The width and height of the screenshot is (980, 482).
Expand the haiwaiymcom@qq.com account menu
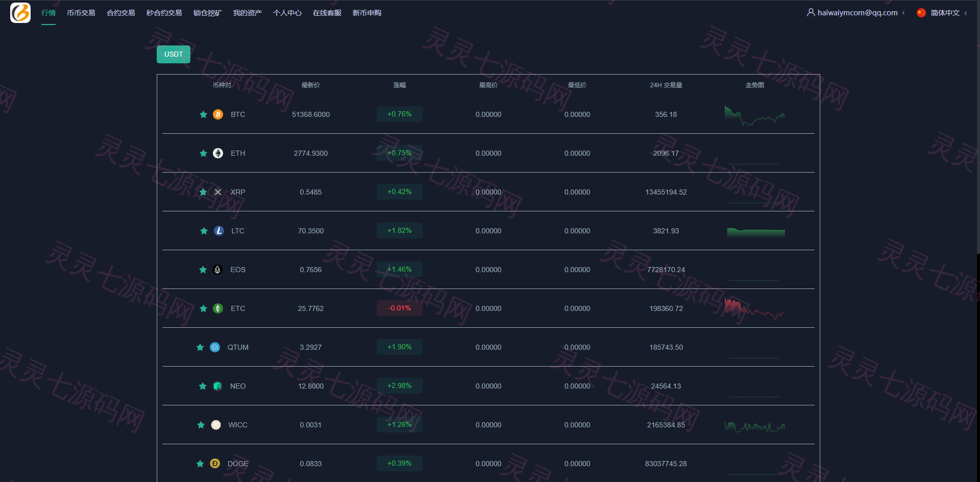tap(857, 13)
